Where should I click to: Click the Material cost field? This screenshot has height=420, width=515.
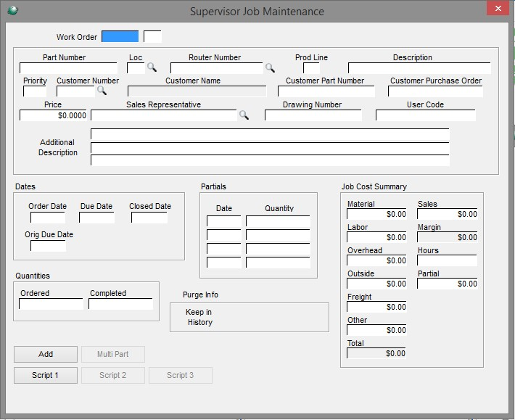(376, 214)
